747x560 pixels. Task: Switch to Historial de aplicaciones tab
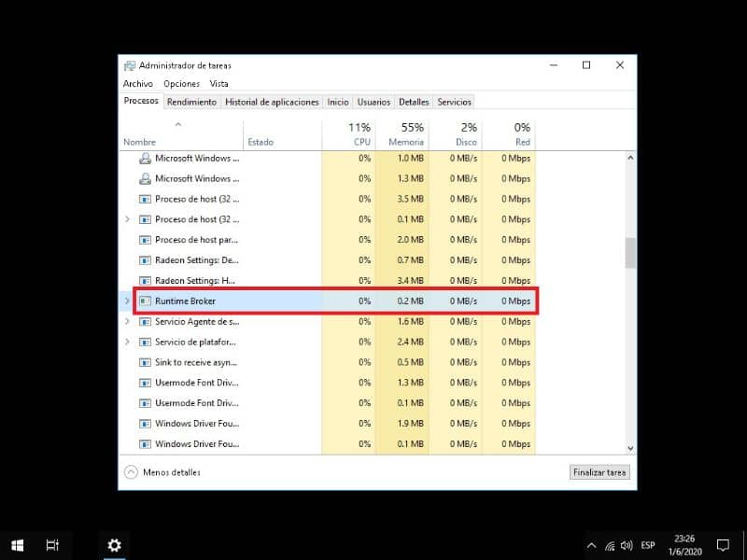click(x=272, y=102)
